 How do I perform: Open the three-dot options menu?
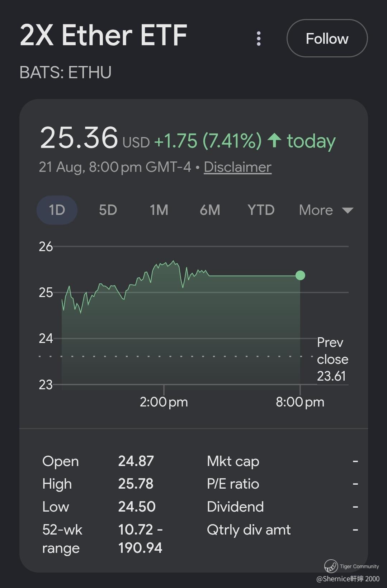[x=259, y=38]
